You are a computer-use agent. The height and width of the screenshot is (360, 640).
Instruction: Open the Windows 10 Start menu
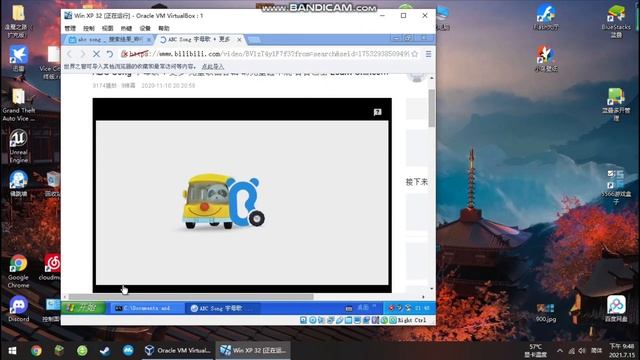tap(12, 351)
